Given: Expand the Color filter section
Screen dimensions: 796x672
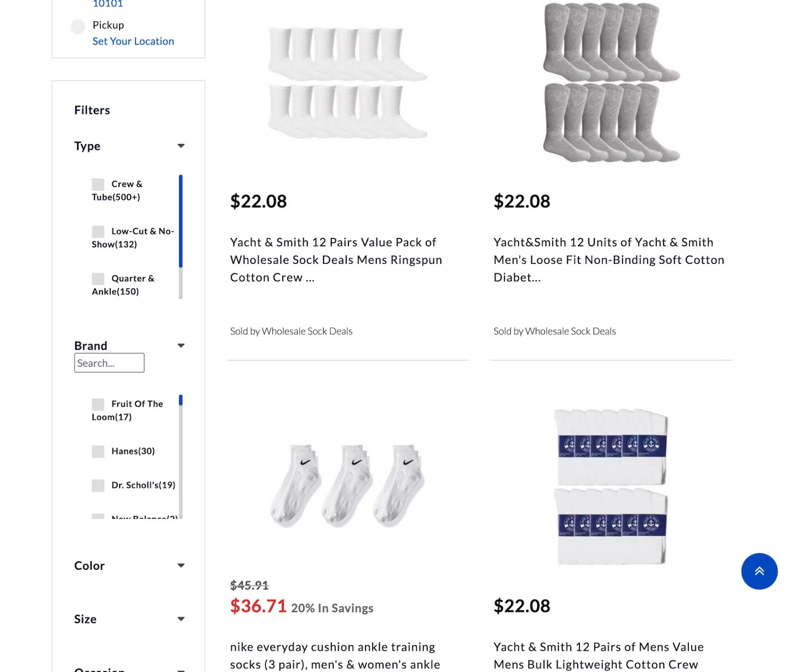Looking at the screenshot, I should pos(181,565).
